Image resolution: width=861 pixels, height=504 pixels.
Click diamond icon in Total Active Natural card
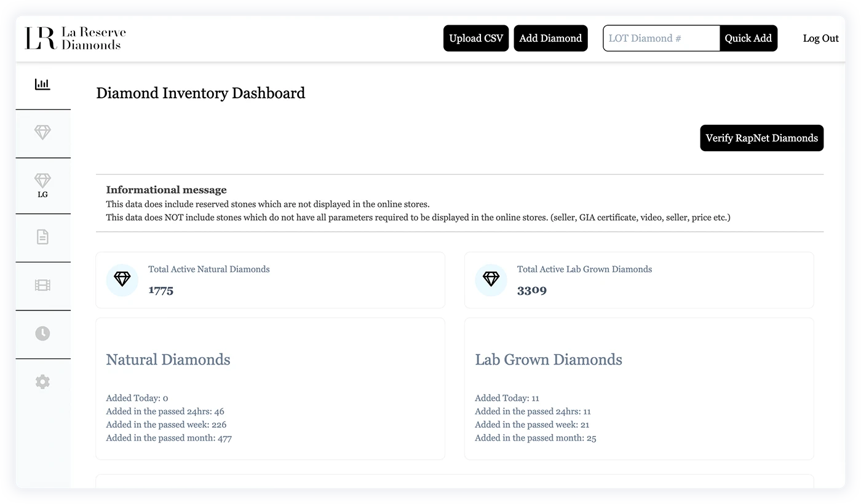(122, 280)
